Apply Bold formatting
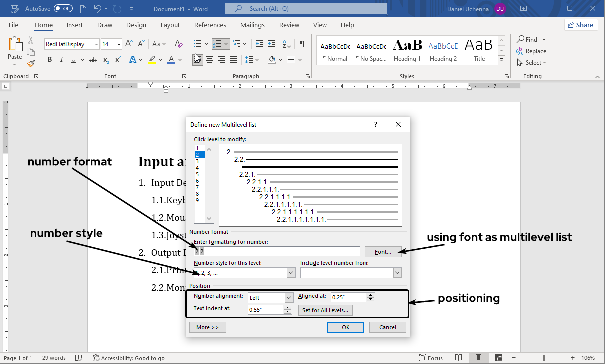Viewport: 605px width, 364px height. 50,60
